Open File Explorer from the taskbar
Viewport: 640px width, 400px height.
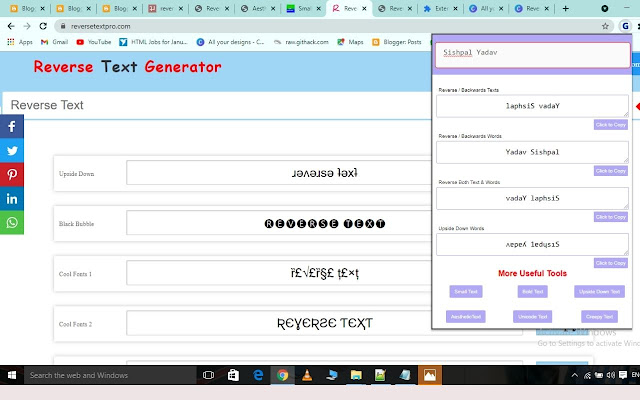pos(356,375)
